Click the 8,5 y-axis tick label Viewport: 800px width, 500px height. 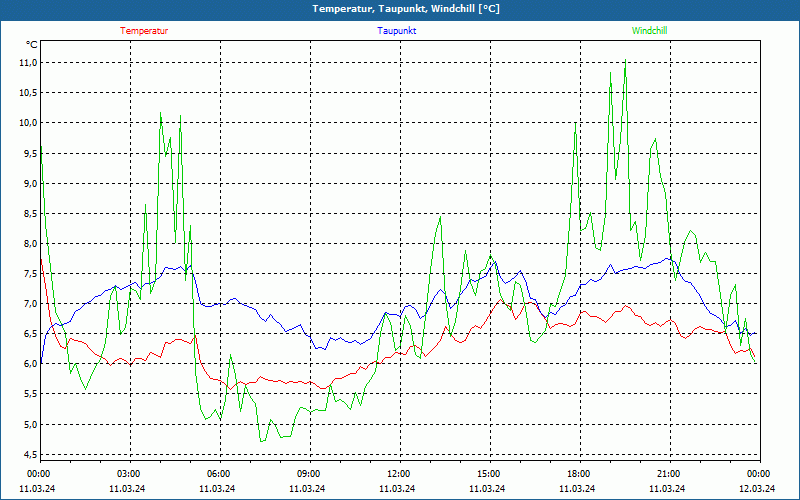(29, 213)
